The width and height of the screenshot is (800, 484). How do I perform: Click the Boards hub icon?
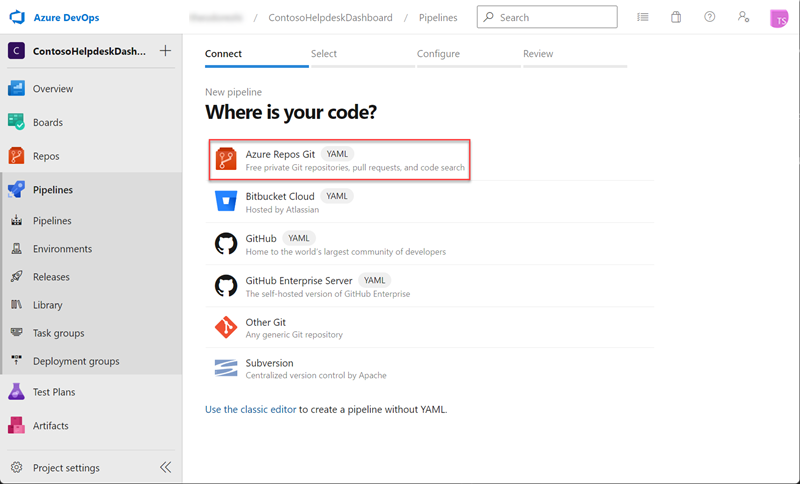point(16,122)
